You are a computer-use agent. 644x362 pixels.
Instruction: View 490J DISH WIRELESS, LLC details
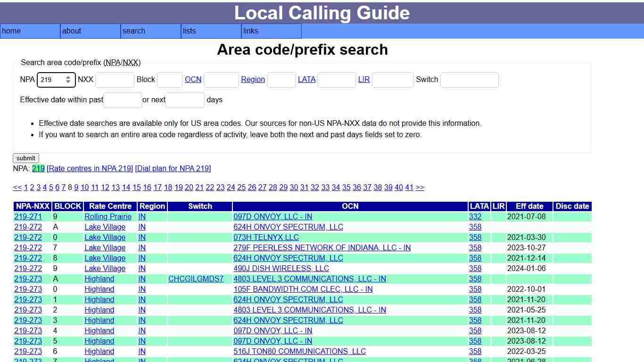281,268
